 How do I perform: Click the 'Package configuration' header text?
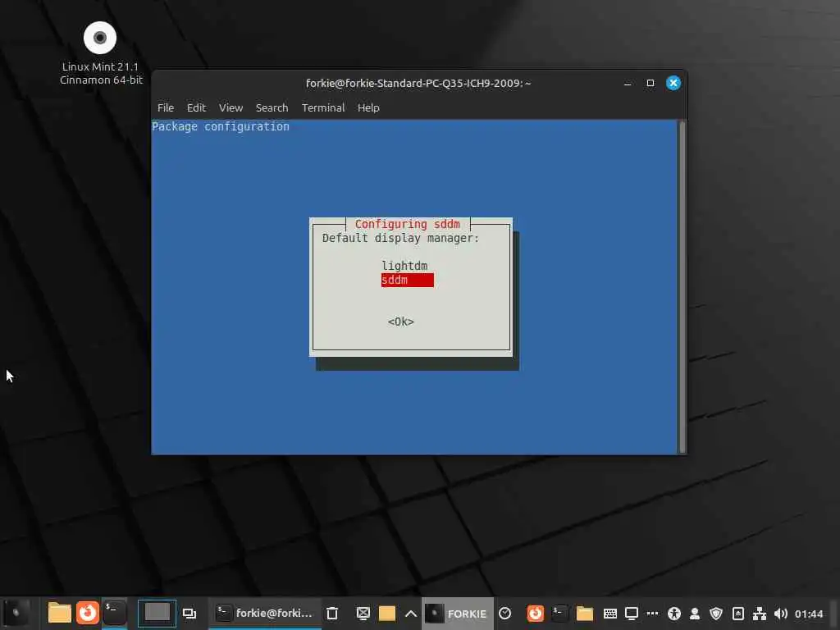(x=220, y=126)
